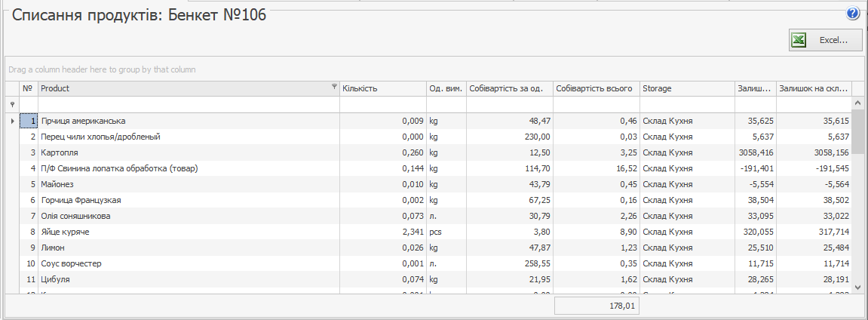Screen dimensions: 868x320
Task: Open help via the blue question mark icon
Action: [853, 14]
